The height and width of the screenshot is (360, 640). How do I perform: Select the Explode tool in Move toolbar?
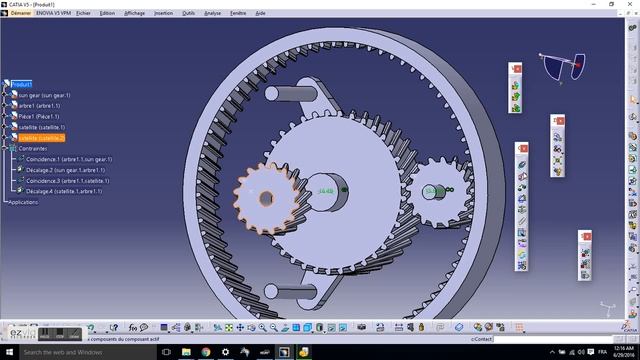558,160
